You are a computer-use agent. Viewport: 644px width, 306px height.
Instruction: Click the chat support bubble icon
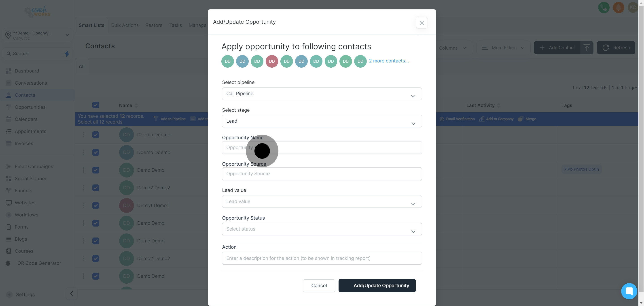pos(629,291)
